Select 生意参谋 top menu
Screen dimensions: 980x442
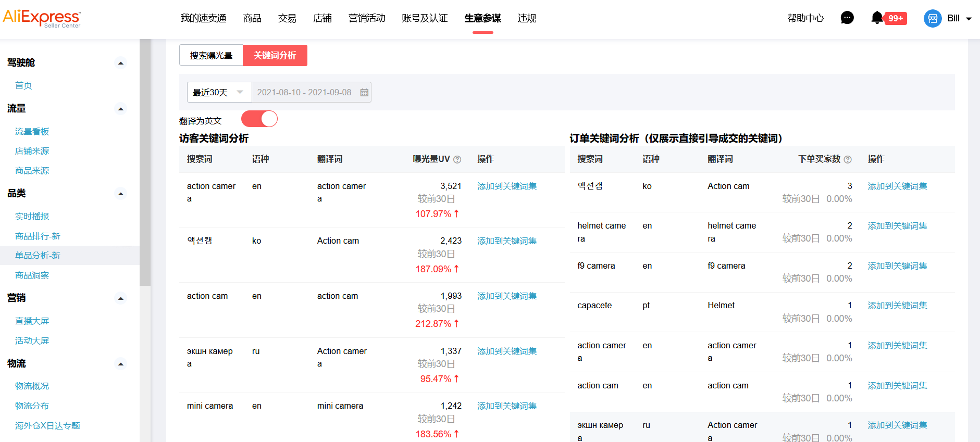pyautogui.click(x=483, y=18)
